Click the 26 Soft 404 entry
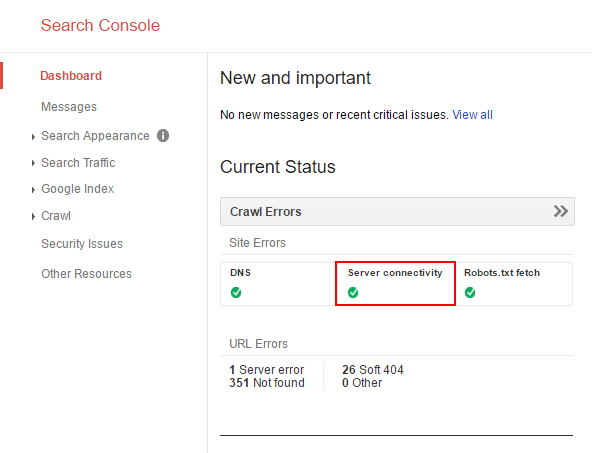Viewport: 592px width, 453px height. pos(373,370)
